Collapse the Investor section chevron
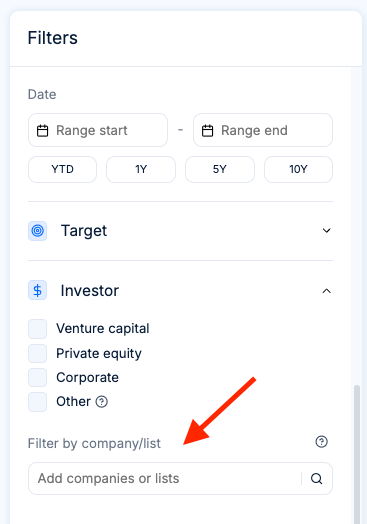The image size is (367, 524). 327,291
